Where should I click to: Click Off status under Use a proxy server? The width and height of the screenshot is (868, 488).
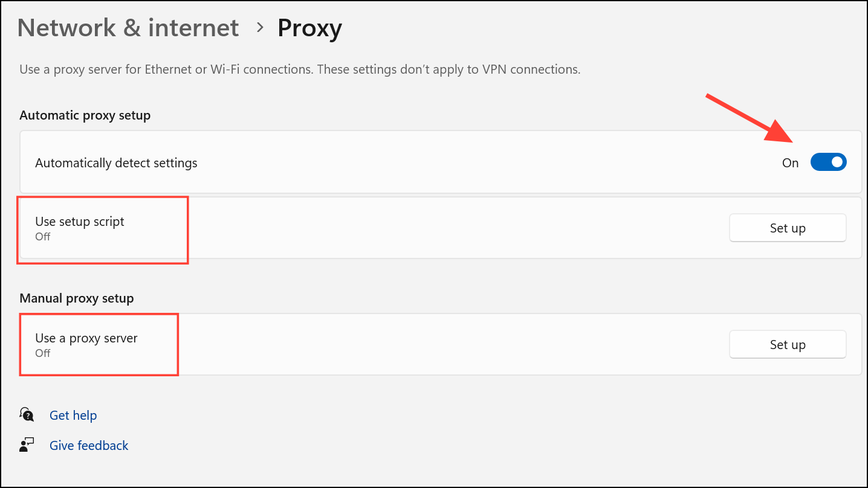(x=42, y=353)
